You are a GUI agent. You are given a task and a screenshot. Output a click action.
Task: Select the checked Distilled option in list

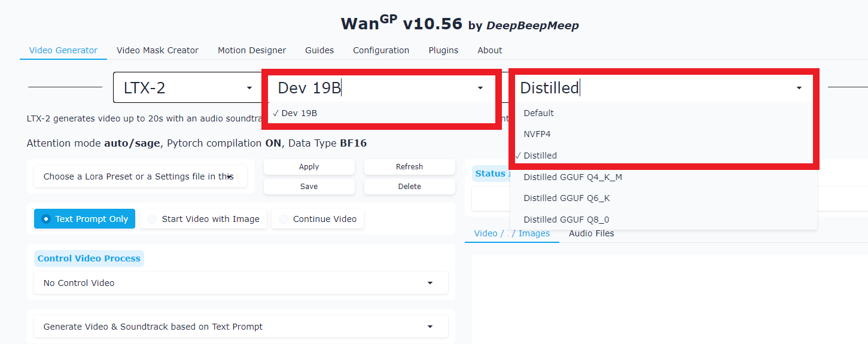663,156
